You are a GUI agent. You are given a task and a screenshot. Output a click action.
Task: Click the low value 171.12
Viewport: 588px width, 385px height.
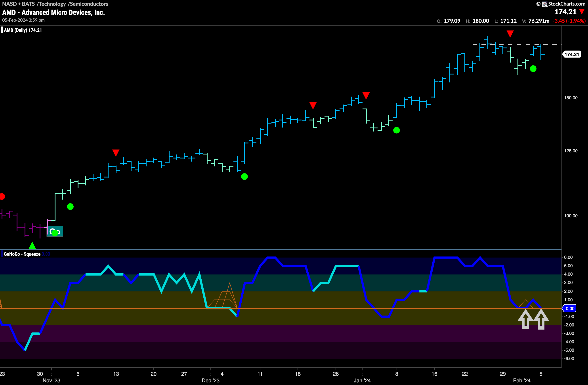[x=508, y=21]
